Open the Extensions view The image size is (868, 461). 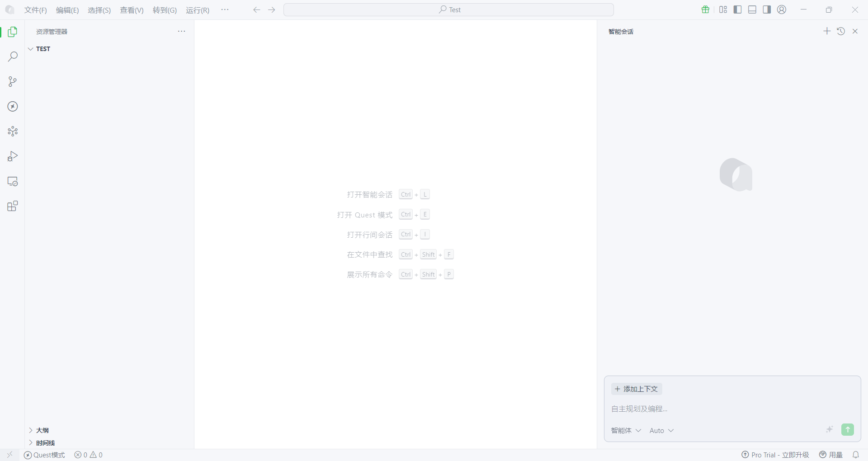(x=12, y=206)
